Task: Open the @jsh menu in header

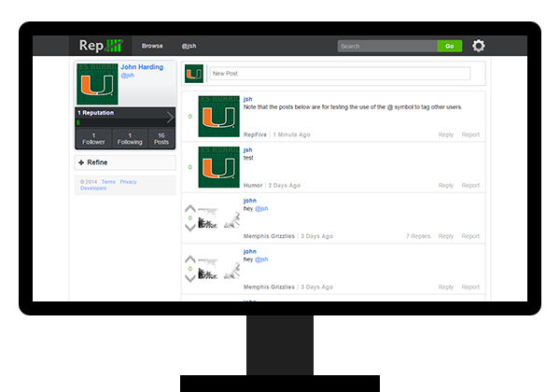Action: click(189, 46)
